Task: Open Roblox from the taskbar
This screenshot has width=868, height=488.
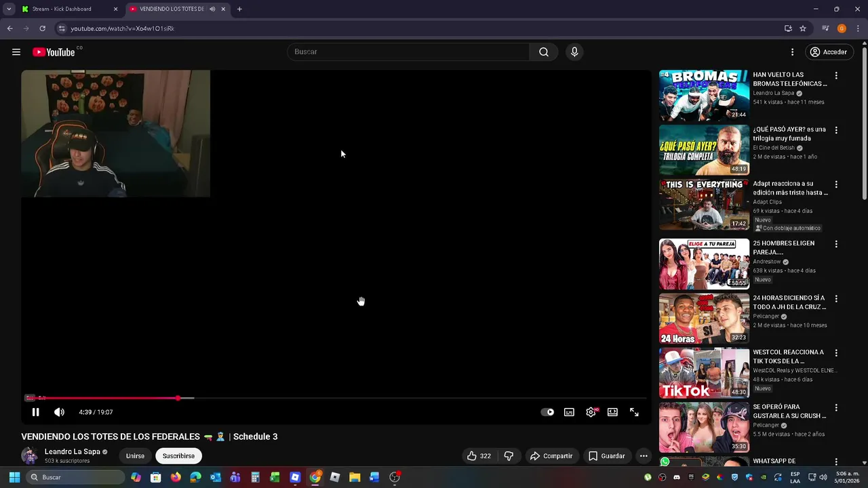Action: point(335,477)
